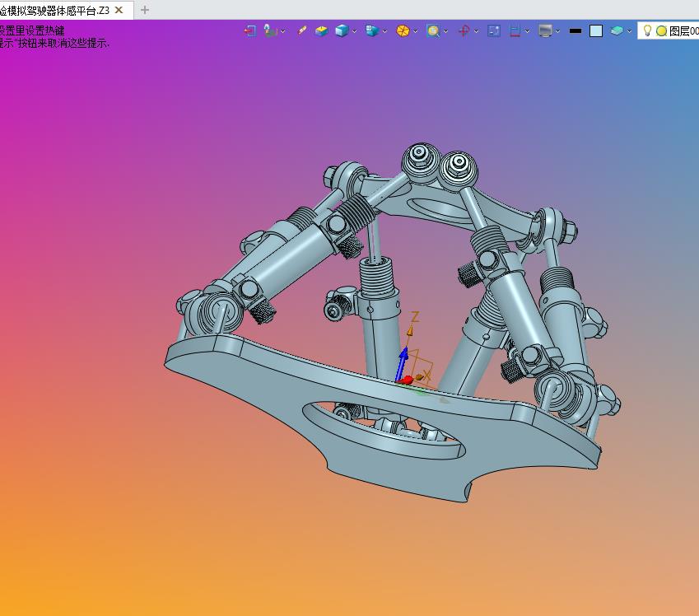Click the gray monitor display icon

544,30
